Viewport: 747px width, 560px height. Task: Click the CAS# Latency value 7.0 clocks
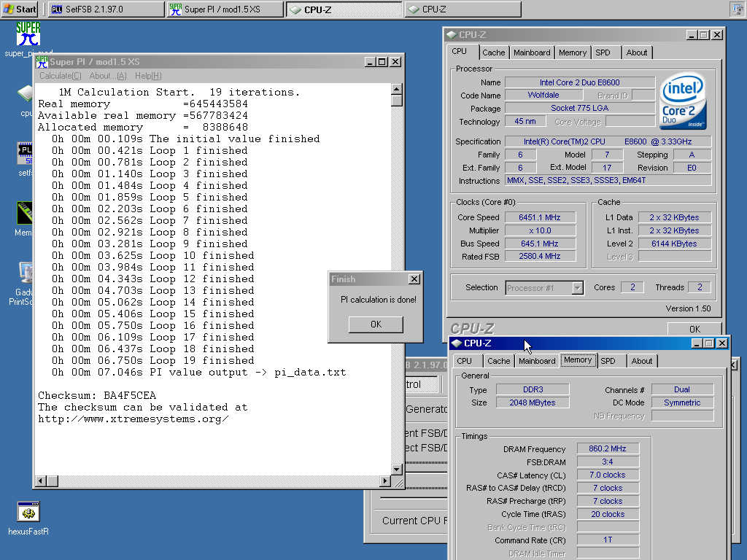tap(608, 475)
